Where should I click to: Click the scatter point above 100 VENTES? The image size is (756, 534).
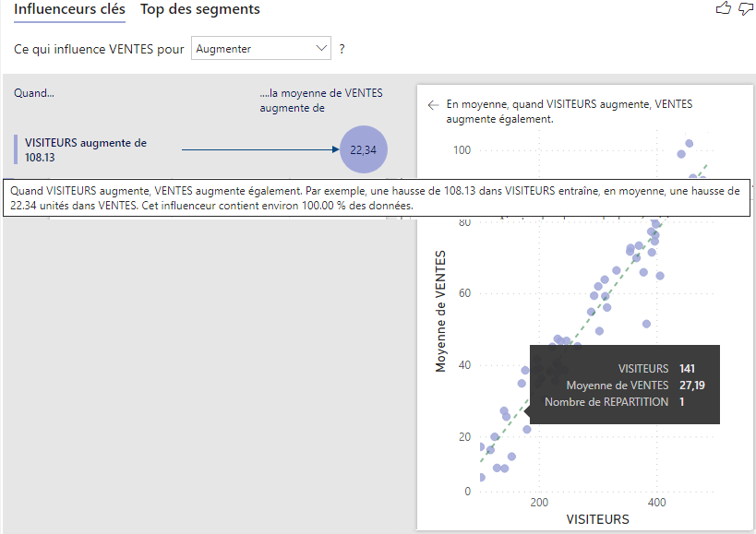click(689, 144)
